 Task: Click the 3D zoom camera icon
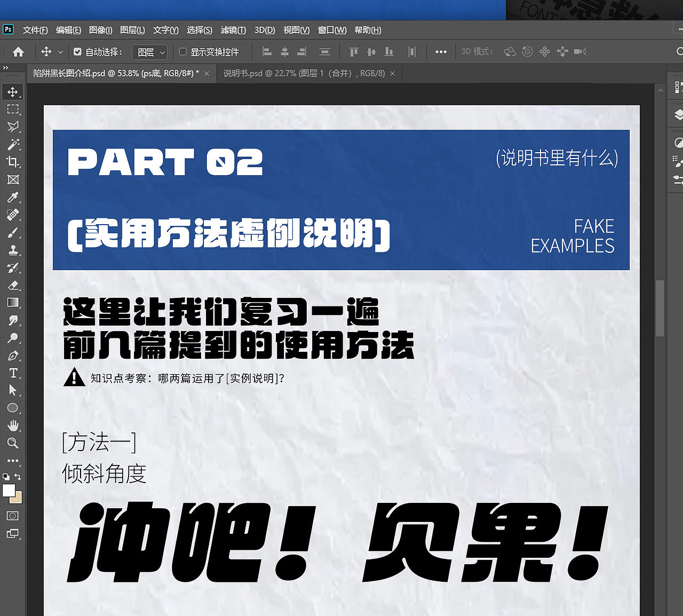click(x=580, y=52)
